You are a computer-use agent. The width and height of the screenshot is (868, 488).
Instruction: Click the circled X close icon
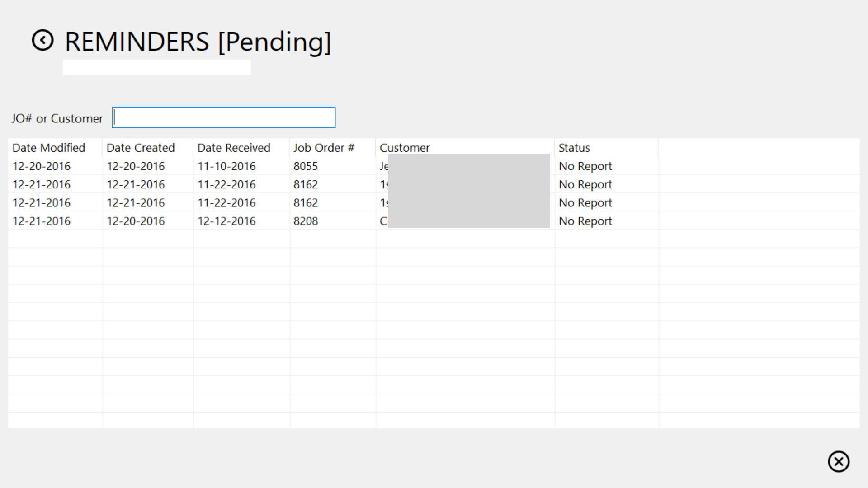pyautogui.click(x=838, y=461)
